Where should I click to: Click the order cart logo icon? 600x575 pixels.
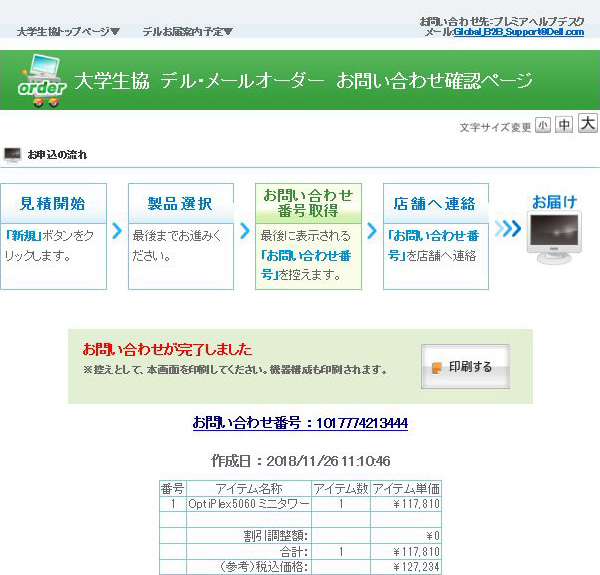42,81
